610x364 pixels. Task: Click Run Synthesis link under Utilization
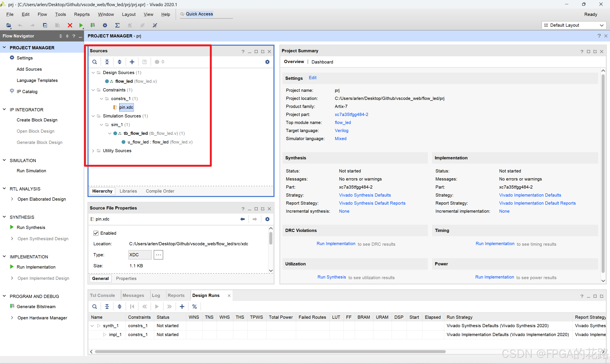click(x=332, y=277)
